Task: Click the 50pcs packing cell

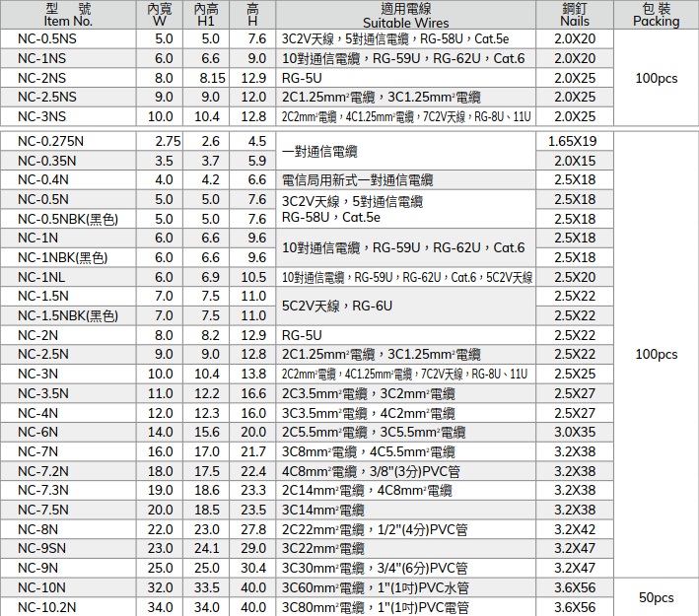Action: point(656,597)
